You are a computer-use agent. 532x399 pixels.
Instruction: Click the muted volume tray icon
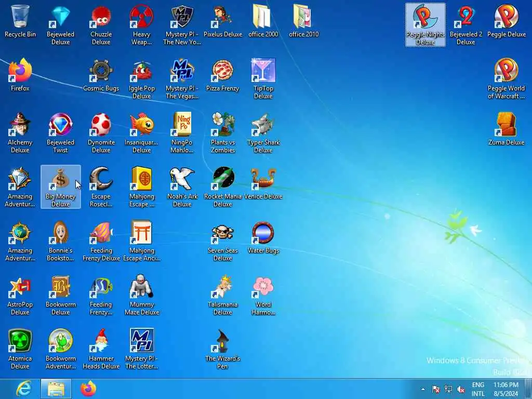[x=461, y=389]
